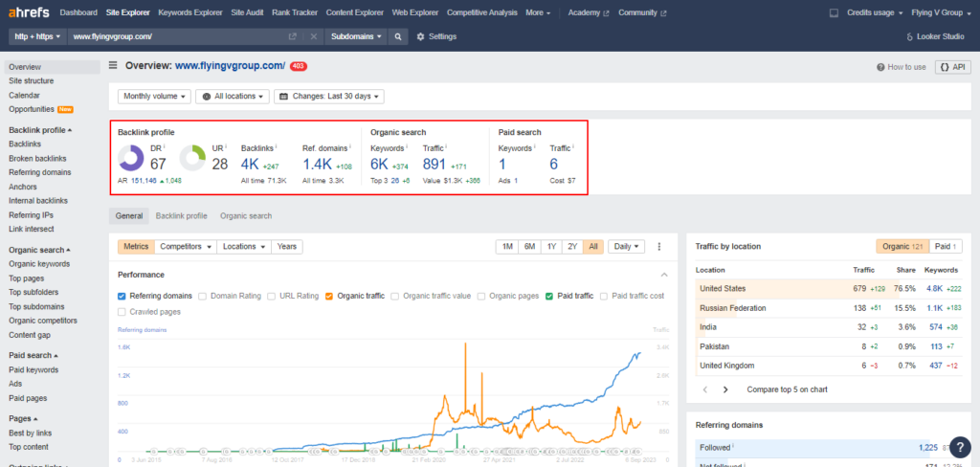Open Site Audit
980x467 pixels.
(x=247, y=12)
